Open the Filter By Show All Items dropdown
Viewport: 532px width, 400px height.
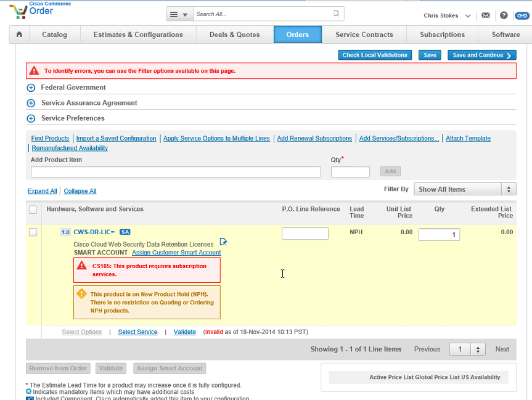[465, 189]
